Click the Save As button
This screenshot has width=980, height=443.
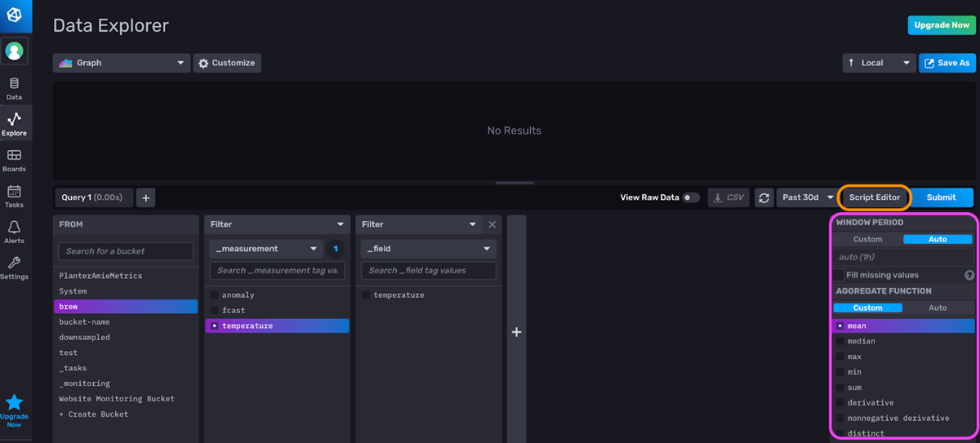pos(947,63)
